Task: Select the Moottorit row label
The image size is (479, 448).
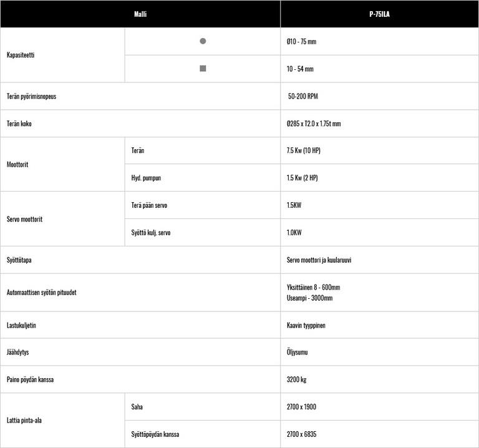Action: [x=18, y=165]
